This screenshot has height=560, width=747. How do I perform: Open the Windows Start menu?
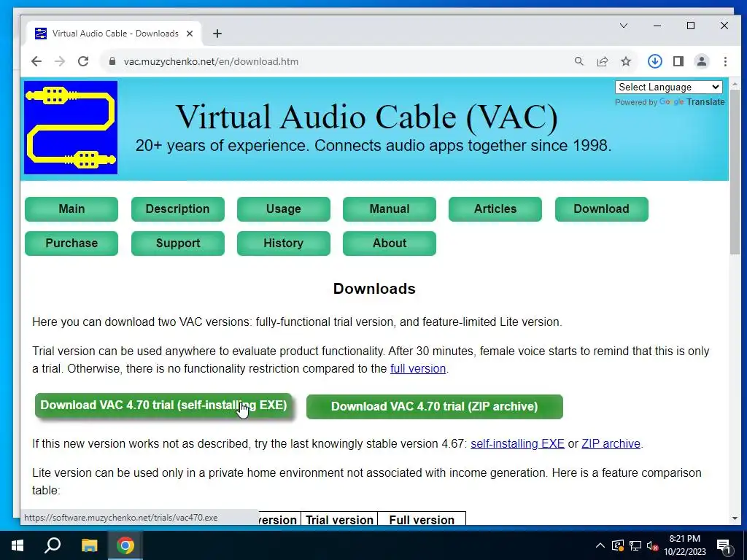[x=18, y=545]
